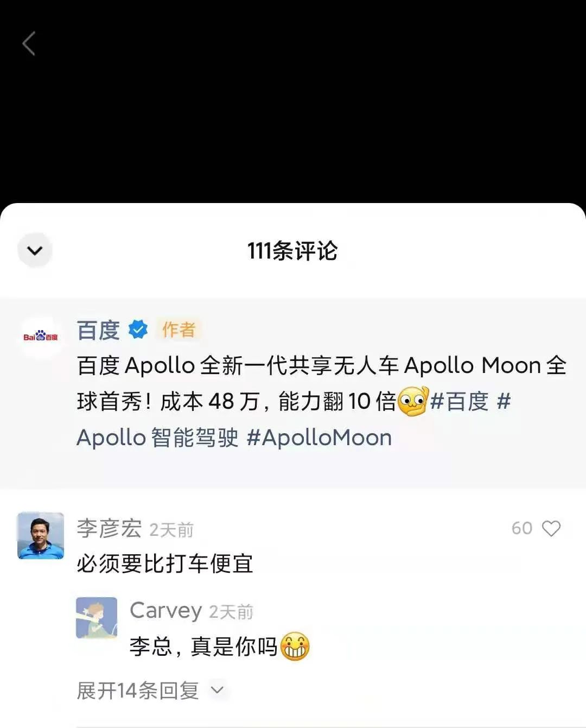The width and height of the screenshot is (586, 728).
Task: Click the 111条评论 comments header
Action: pyautogui.click(x=292, y=251)
